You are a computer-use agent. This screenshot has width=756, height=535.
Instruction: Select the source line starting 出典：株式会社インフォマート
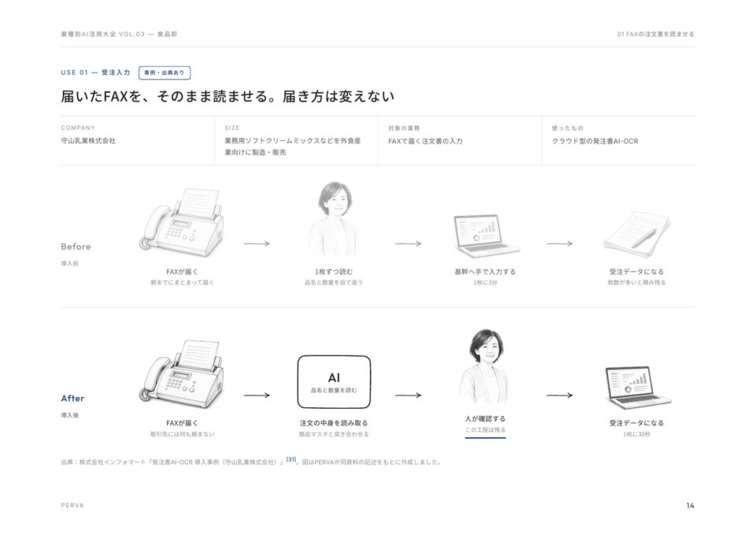click(x=251, y=462)
